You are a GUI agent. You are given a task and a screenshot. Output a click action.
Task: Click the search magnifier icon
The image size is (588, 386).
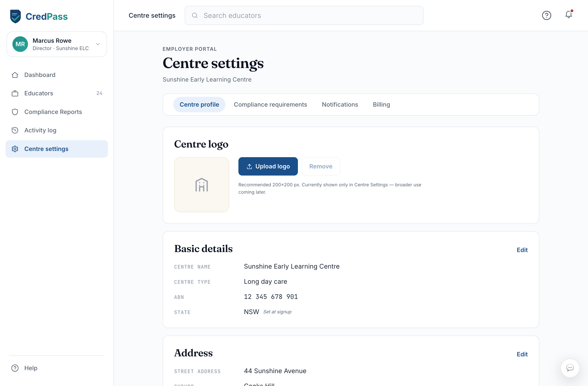pyautogui.click(x=195, y=16)
